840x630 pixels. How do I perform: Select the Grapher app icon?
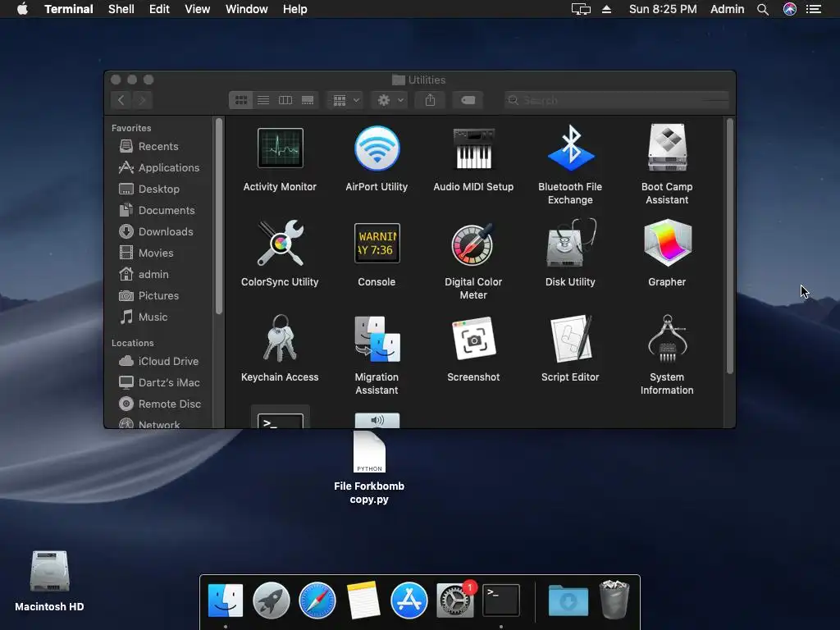coord(667,243)
